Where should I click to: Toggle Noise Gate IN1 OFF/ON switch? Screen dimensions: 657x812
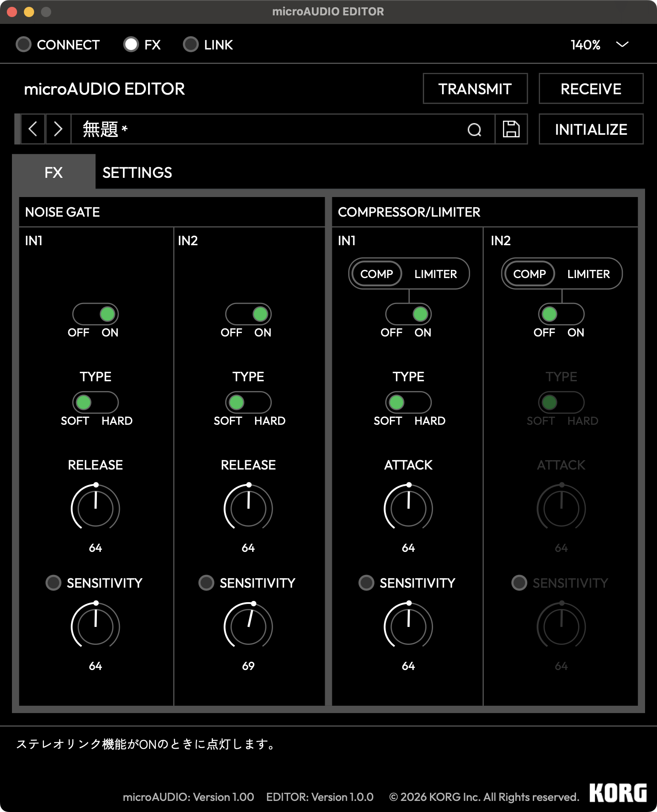[96, 314]
